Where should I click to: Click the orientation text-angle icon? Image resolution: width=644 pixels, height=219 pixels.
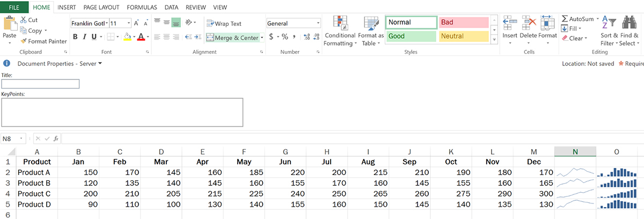point(189,23)
